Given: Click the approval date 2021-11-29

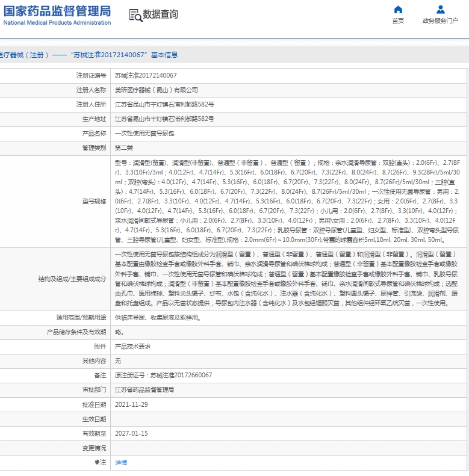Looking at the screenshot, I should (131, 404).
